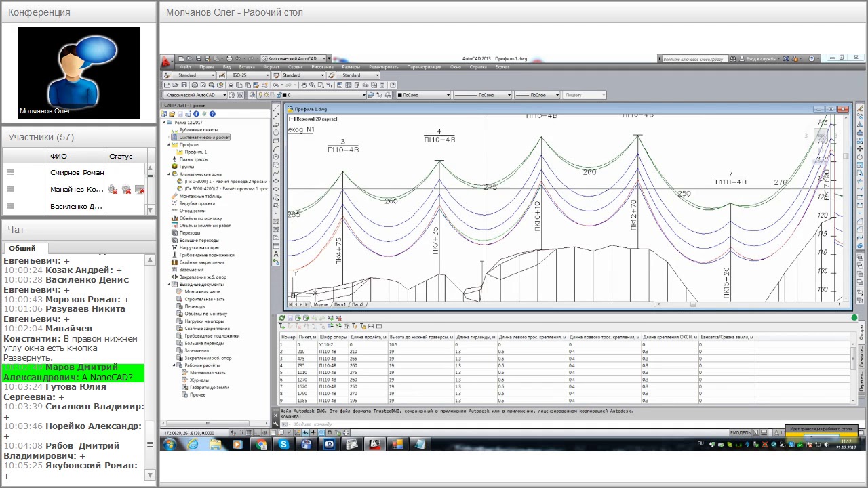Click the AutoCAD application logo button
Image resolution: width=868 pixels, height=488 pixels.
pos(167,62)
